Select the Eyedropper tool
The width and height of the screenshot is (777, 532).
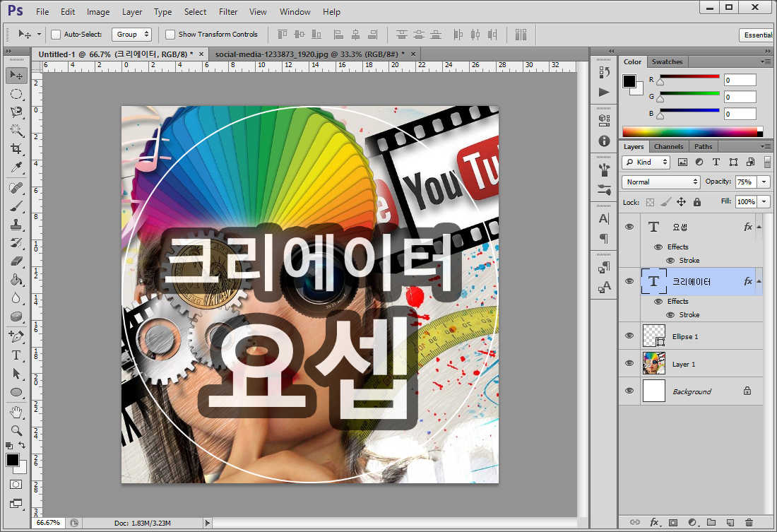click(x=16, y=167)
